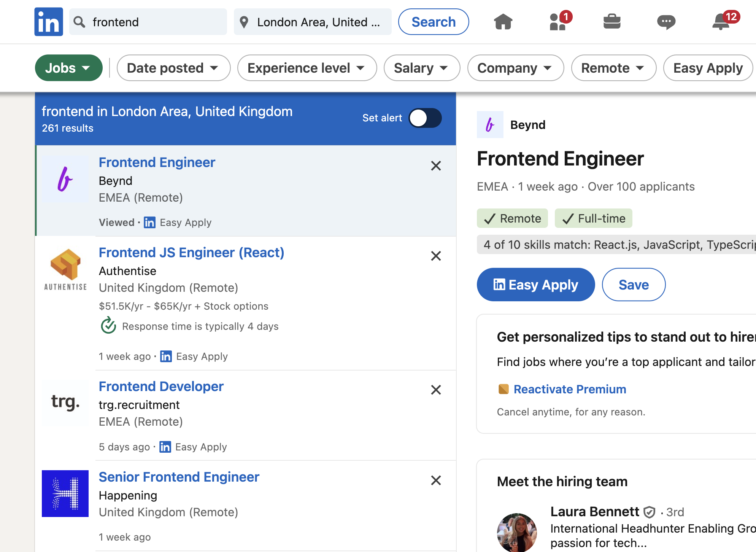Open Frontend JS Engineer (React) listing
Viewport: 756px width, 552px height.
coord(192,252)
